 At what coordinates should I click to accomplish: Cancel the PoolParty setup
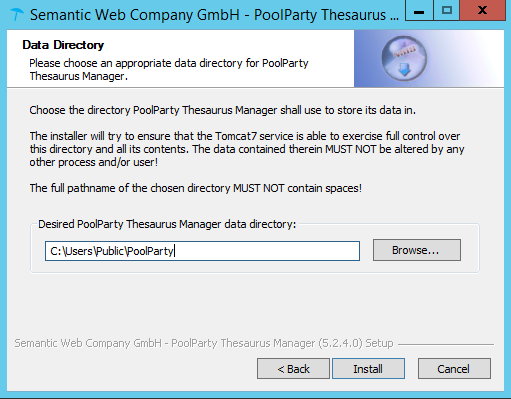(x=454, y=369)
